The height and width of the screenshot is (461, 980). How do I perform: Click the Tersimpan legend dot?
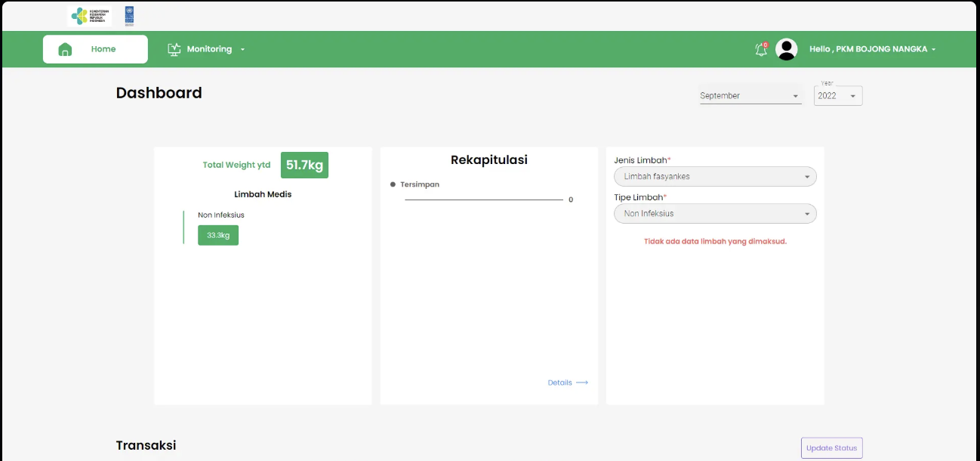[393, 184]
